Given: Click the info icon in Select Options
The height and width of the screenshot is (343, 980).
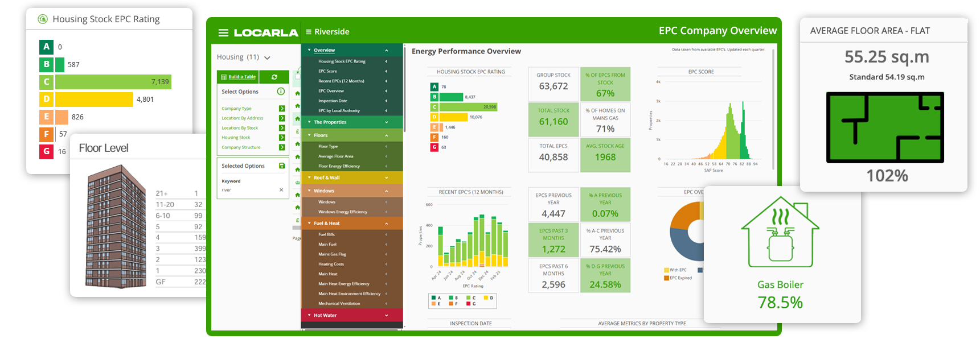Looking at the screenshot, I should click(x=281, y=92).
